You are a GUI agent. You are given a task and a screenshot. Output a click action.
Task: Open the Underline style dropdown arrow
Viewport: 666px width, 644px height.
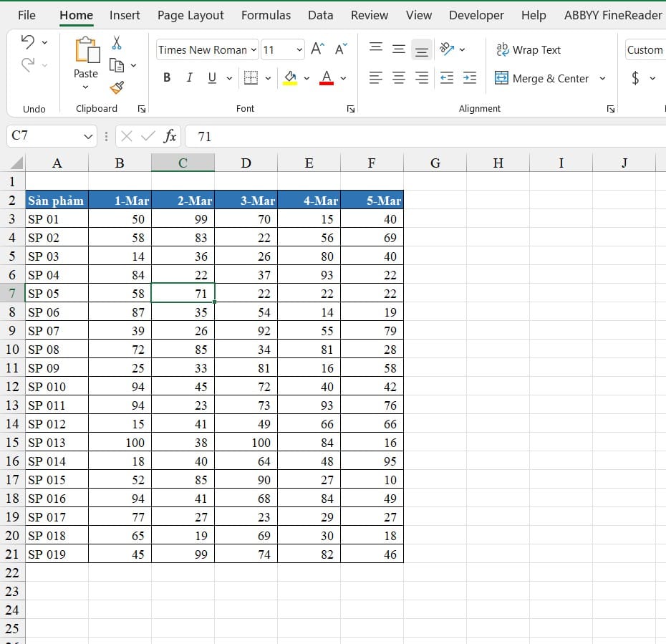coord(229,78)
